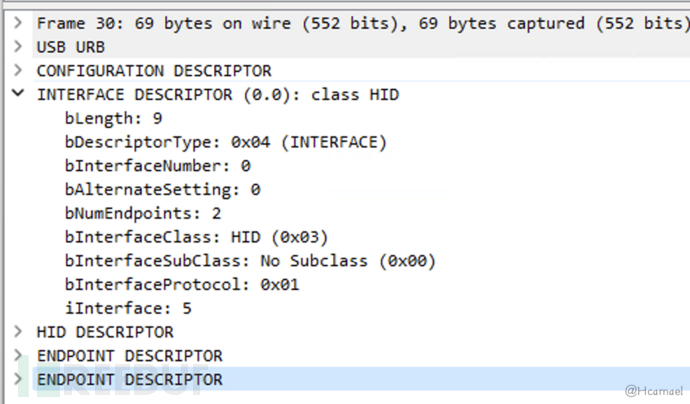Click the bInterfaceNumber: 0 field

tap(157, 165)
